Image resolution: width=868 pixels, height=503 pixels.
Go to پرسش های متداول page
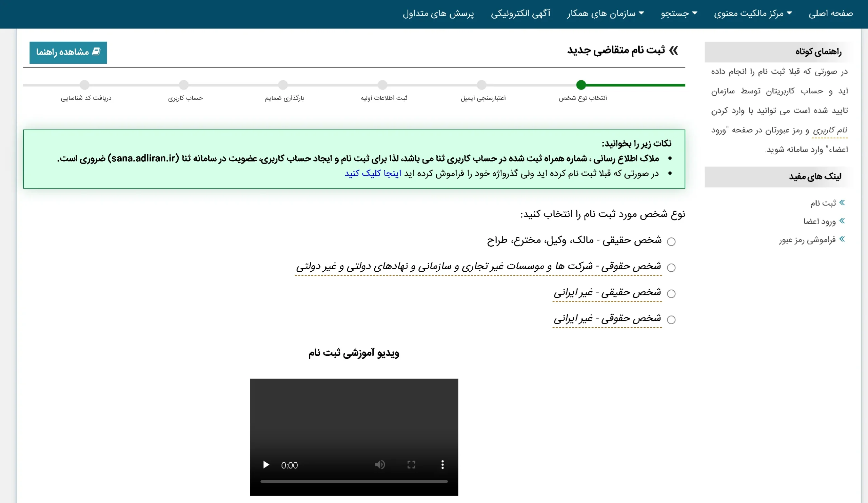[x=439, y=14]
